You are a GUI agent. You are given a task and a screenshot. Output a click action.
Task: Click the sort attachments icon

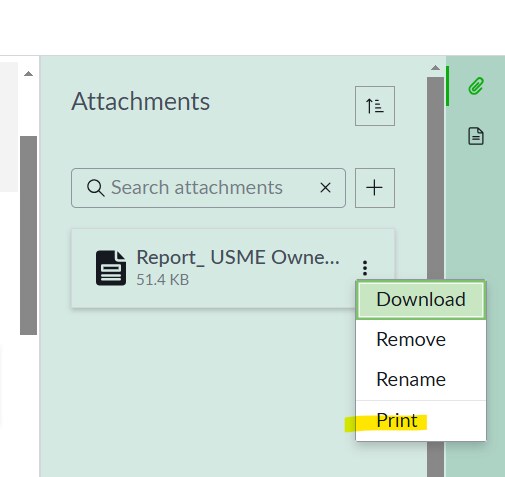375,106
